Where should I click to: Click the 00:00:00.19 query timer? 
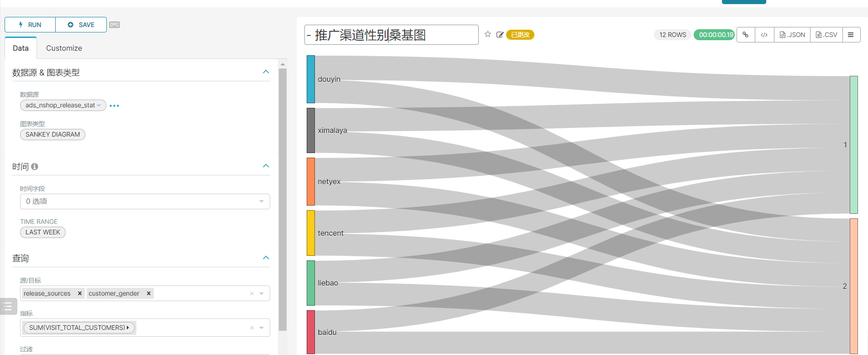[714, 35]
